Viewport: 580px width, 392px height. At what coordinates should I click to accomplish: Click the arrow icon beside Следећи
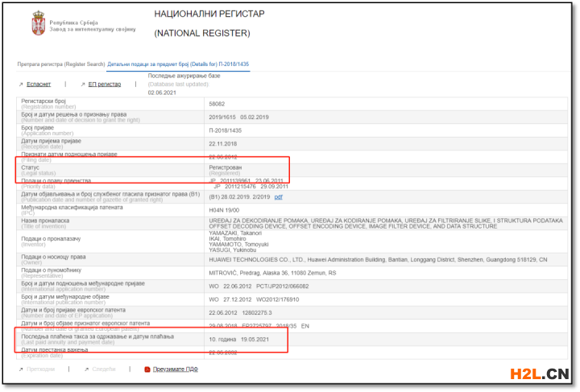coord(85,369)
